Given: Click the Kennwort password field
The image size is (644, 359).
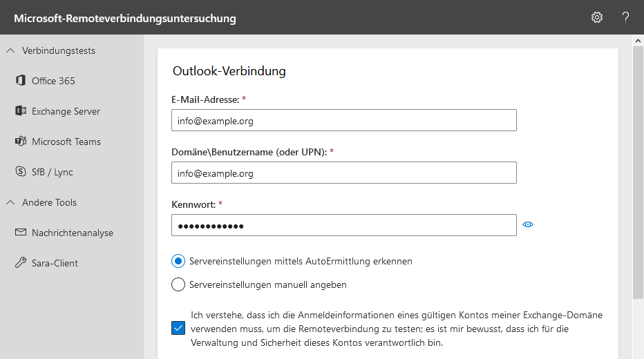Looking at the screenshot, I should 344,225.
